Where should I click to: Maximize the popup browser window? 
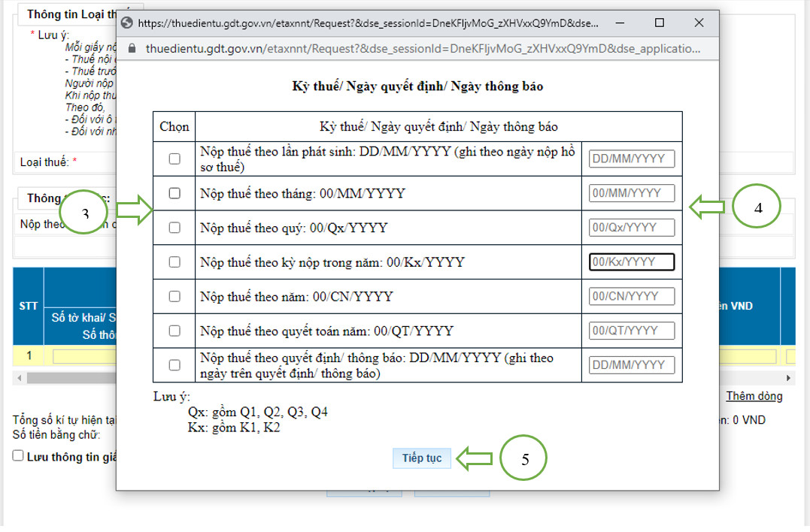coord(659,23)
